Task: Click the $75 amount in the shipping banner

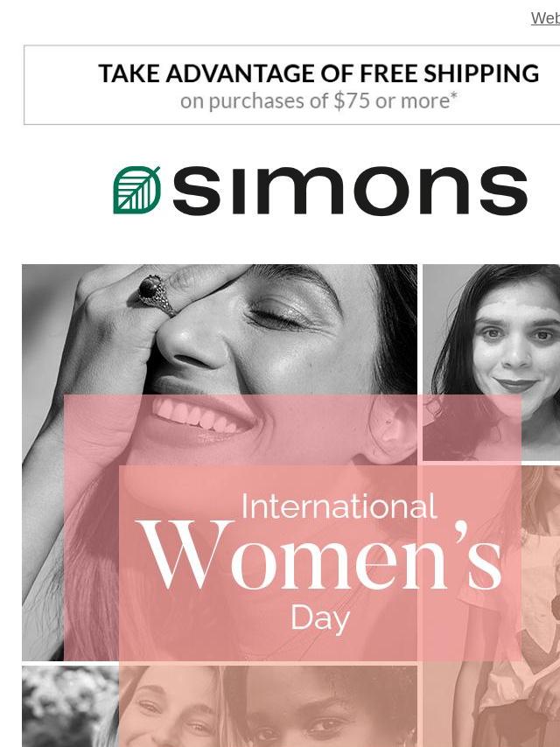Action: pyautogui.click(x=351, y=101)
